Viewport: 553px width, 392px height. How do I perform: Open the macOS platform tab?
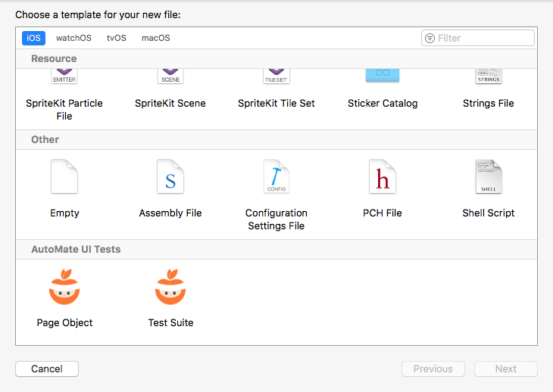tap(155, 38)
